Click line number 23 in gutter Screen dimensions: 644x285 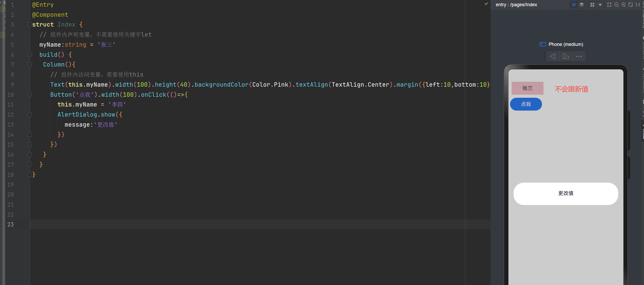tap(11, 225)
